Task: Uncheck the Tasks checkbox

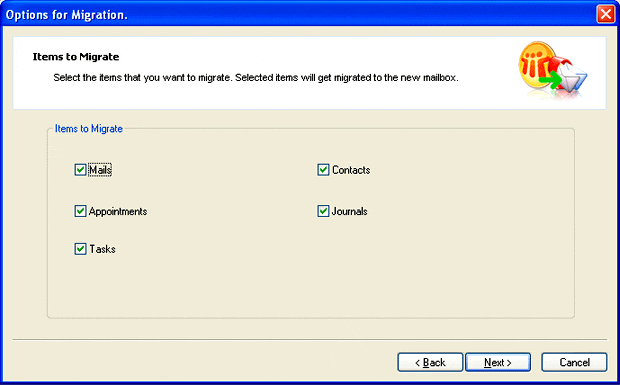Action: [80, 249]
